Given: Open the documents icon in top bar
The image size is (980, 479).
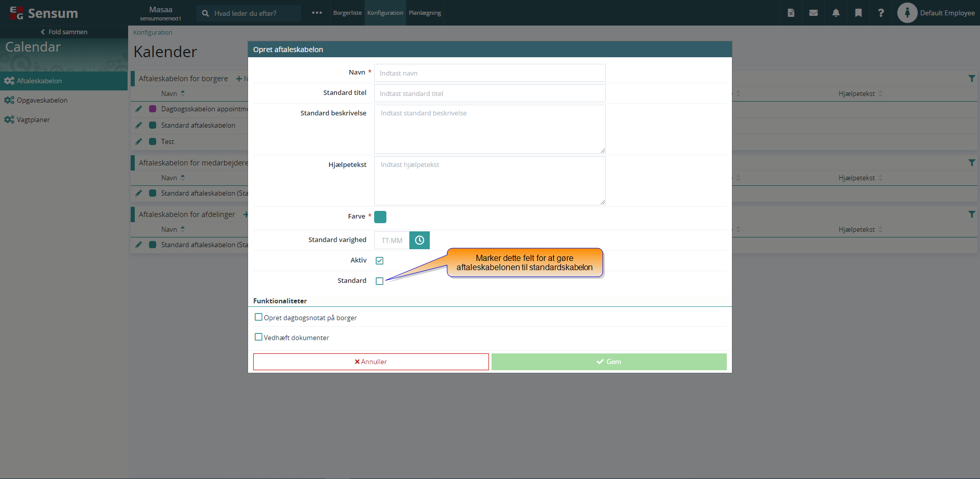Looking at the screenshot, I should click(x=791, y=13).
